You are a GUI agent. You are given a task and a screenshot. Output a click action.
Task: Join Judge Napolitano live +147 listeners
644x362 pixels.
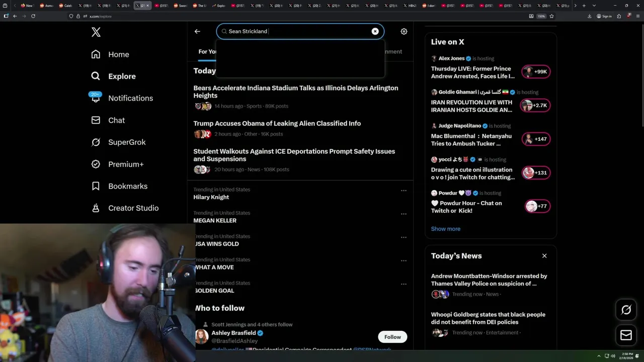[536, 139]
